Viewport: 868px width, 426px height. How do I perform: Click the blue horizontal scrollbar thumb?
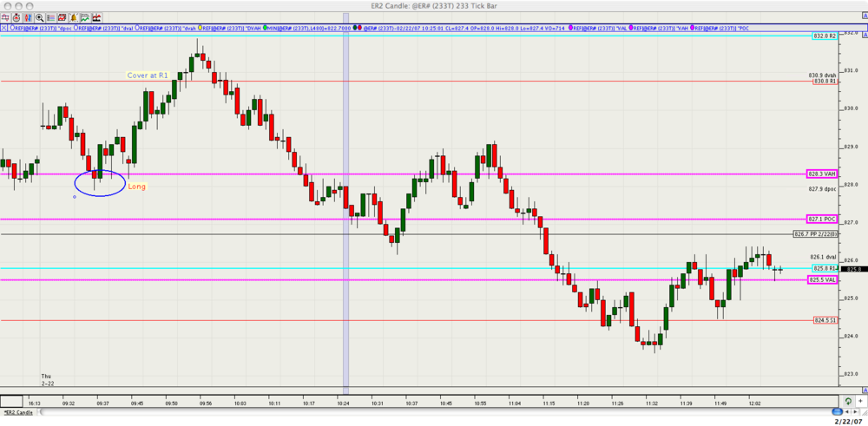(x=838, y=411)
